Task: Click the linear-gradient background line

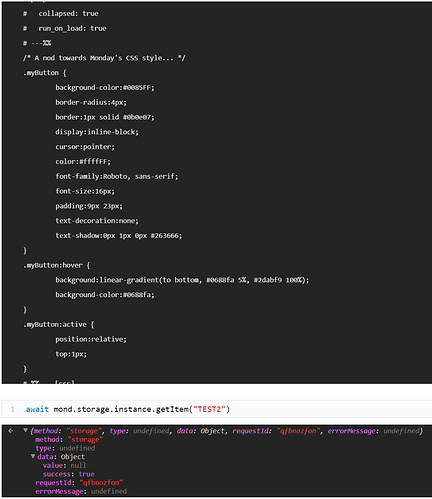Action: (x=182, y=280)
